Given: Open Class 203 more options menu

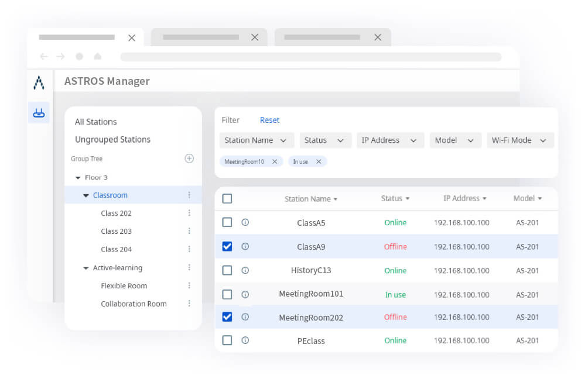Looking at the screenshot, I should 189,230.
